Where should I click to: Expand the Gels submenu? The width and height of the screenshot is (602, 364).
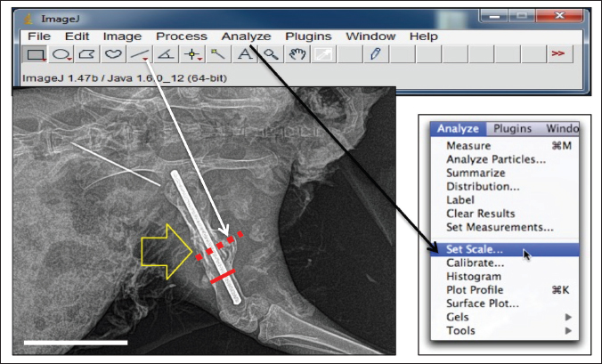tap(463, 317)
